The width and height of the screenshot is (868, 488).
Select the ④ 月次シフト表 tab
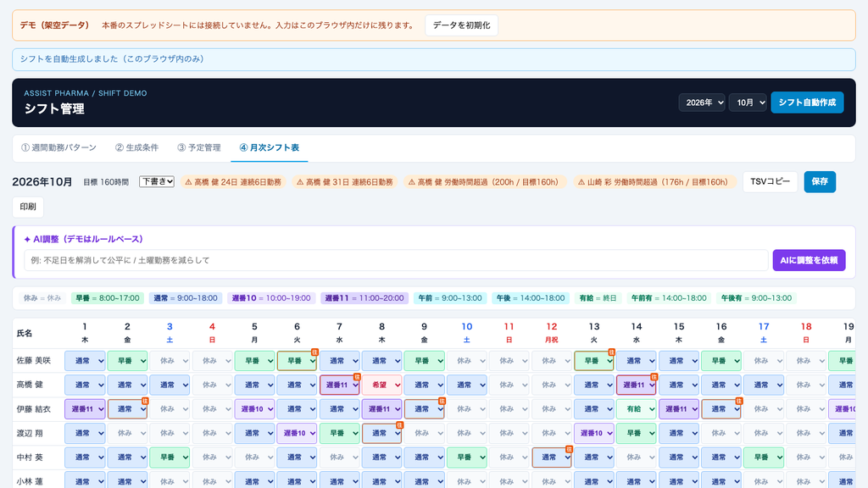click(x=269, y=147)
